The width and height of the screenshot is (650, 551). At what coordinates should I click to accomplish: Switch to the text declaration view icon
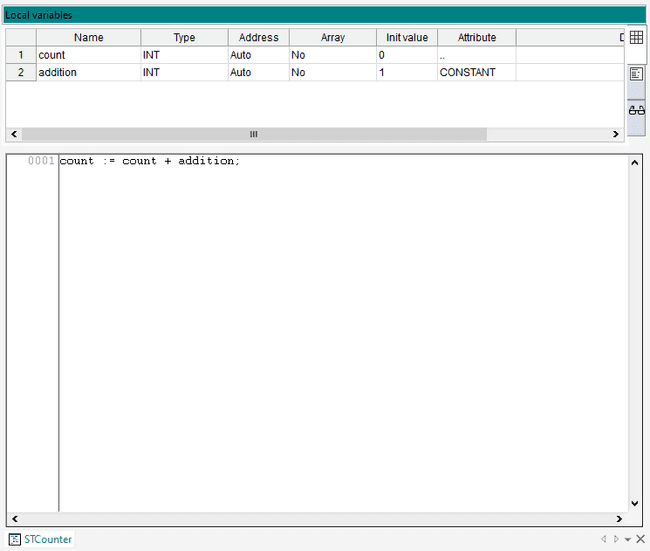tap(636, 74)
